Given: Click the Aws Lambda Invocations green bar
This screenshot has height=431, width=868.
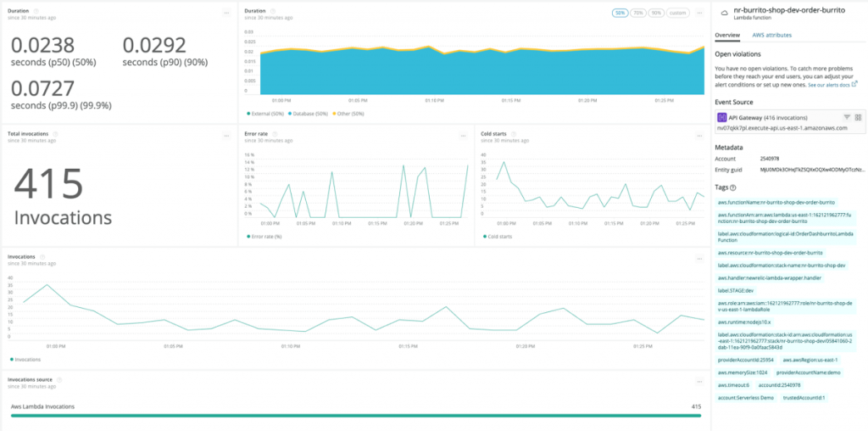Looking at the screenshot, I should pyautogui.click(x=356, y=416).
